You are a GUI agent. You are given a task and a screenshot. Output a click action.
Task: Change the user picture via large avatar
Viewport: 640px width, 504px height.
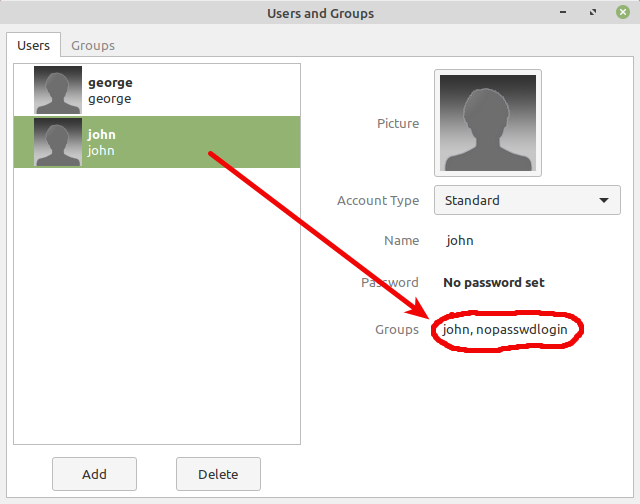point(487,123)
